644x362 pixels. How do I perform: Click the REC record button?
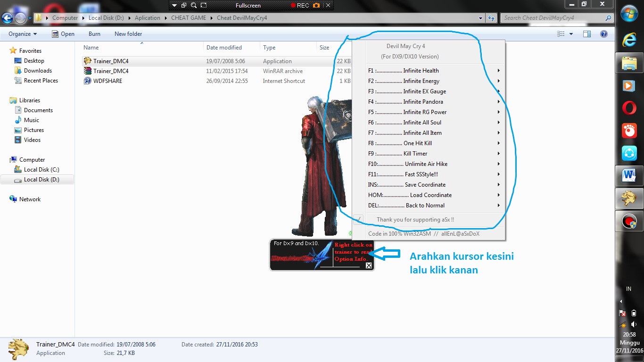299,5
